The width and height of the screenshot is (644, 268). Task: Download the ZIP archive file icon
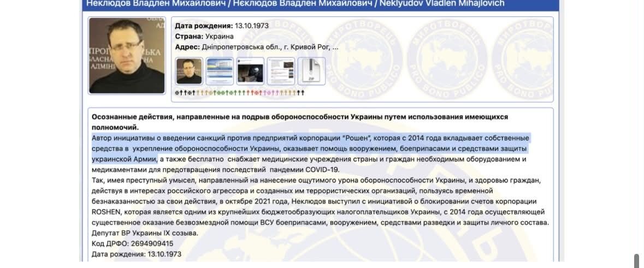[x=312, y=72]
